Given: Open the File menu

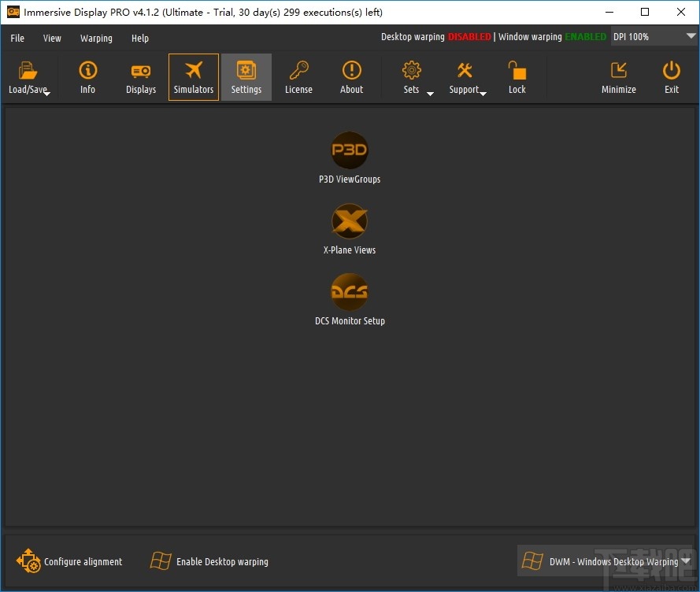Looking at the screenshot, I should click(x=17, y=38).
